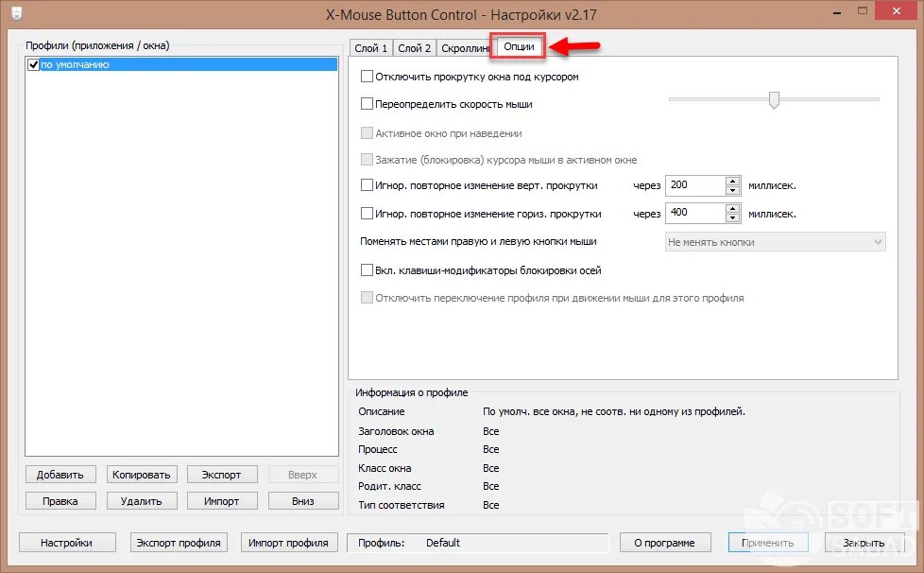924x573 pixels.
Task: Toggle 'Отключить переключение профиля при движении мыши'
Action: [x=367, y=298]
